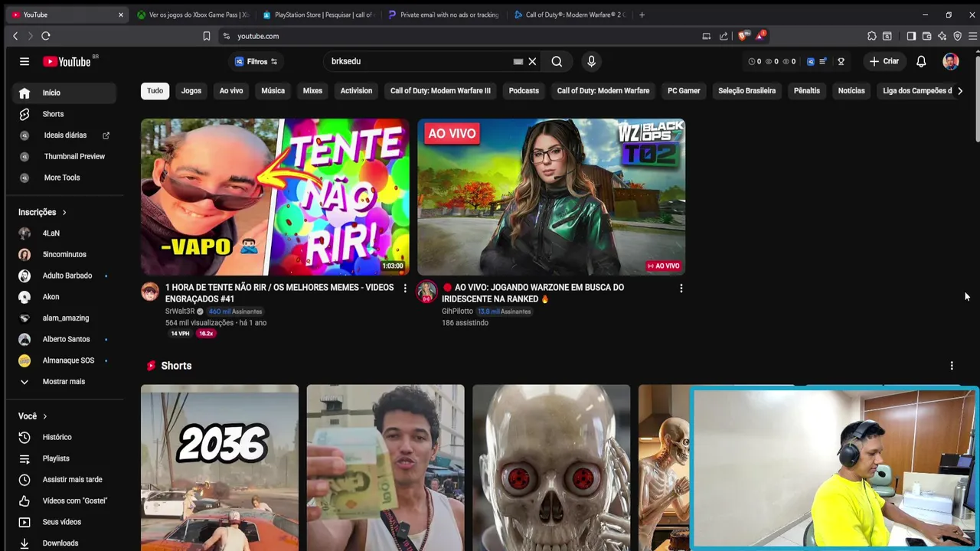
Task: Bookmark this page icon
Action: [x=206, y=36]
